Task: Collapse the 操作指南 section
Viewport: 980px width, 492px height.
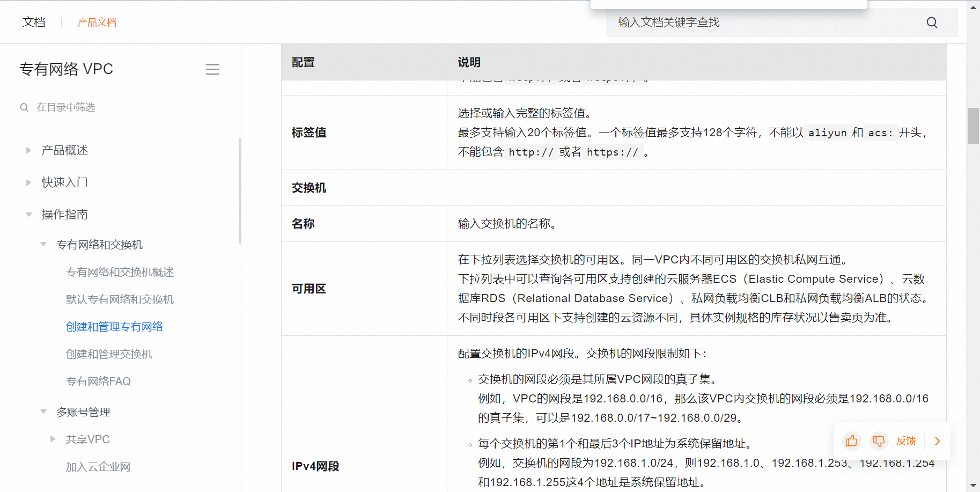Action: (28, 215)
